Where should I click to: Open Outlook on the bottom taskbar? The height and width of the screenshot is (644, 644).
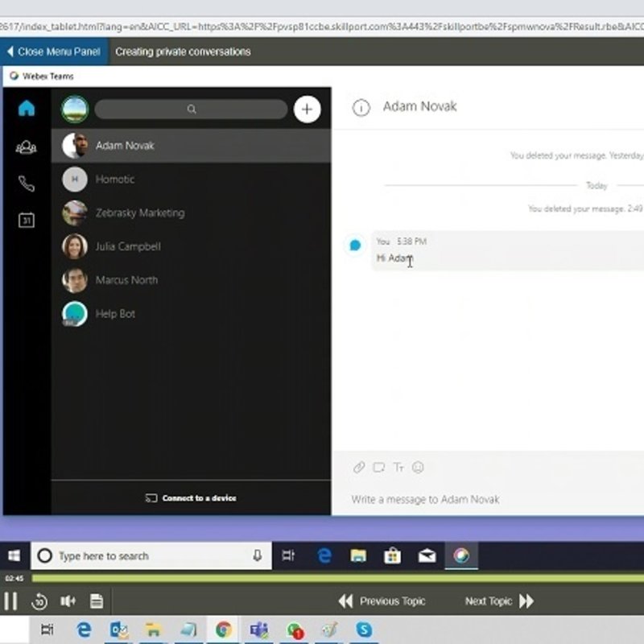coord(118,630)
